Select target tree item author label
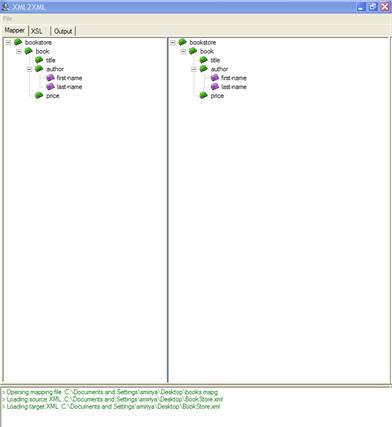392x427 pixels. (x=219, y=69)
